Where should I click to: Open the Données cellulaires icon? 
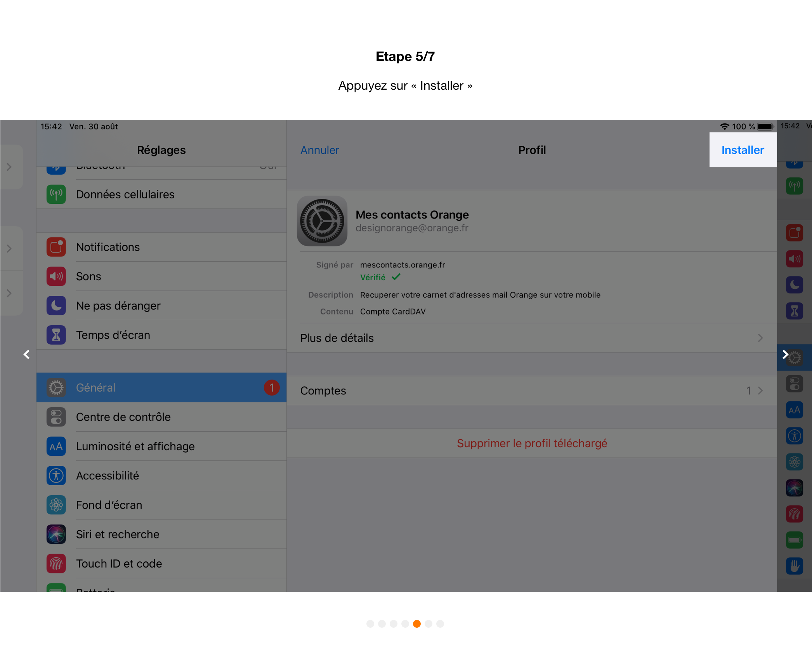(56, 194)
